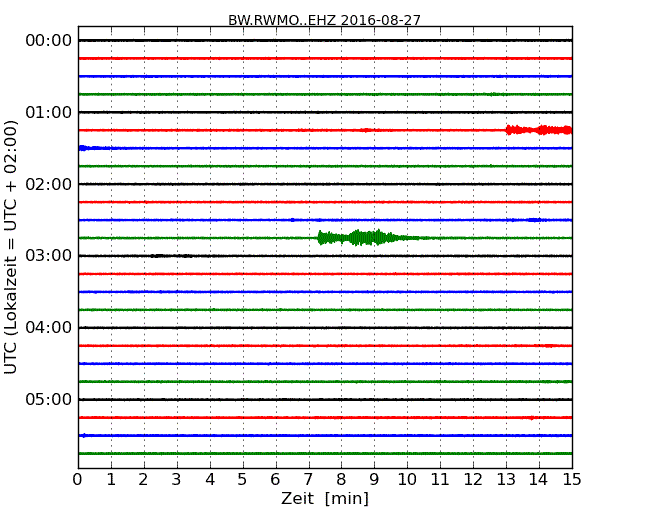This screenshot has width=650, height=520.
Task: Click the small black disturbance on 03:00 trace
Action: 171,256
